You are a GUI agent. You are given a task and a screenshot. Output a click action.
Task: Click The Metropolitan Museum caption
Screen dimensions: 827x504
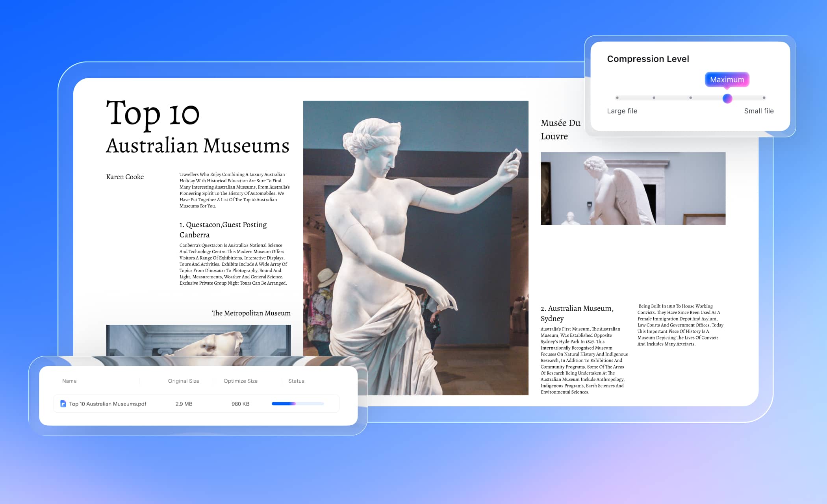coord(251,313)
